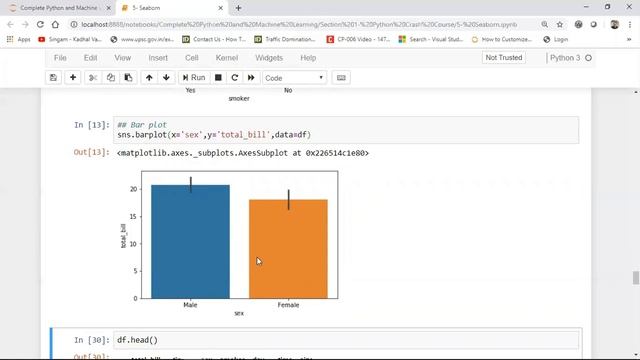This screenshot has height=360, width=640.
Task: Select the 5- Seaborn browser tab
Action: [171, 8]
